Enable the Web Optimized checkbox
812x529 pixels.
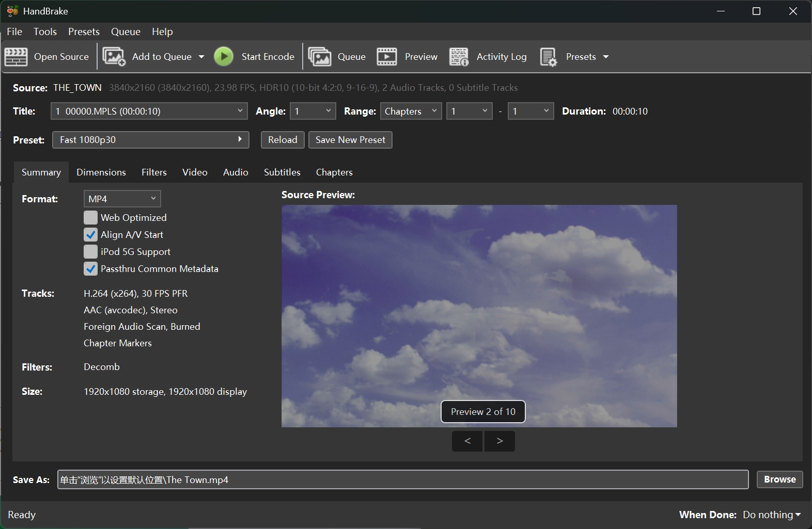pos(90,218)
